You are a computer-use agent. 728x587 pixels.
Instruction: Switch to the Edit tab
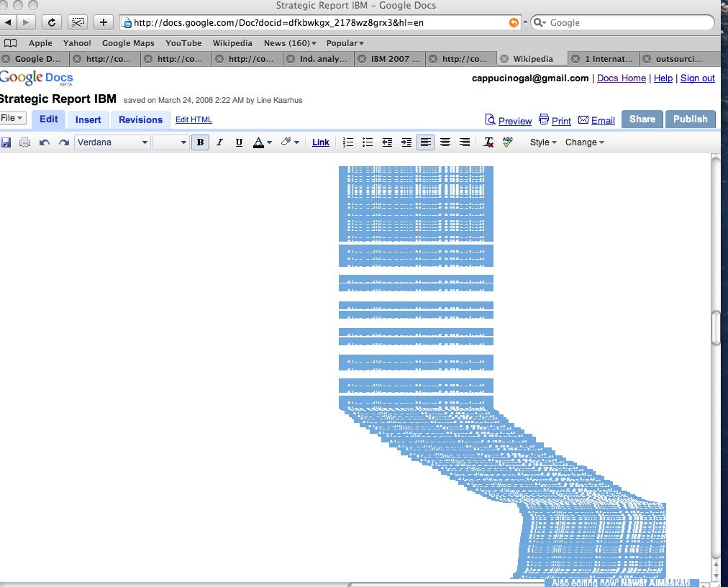click(x=49, y=119)
